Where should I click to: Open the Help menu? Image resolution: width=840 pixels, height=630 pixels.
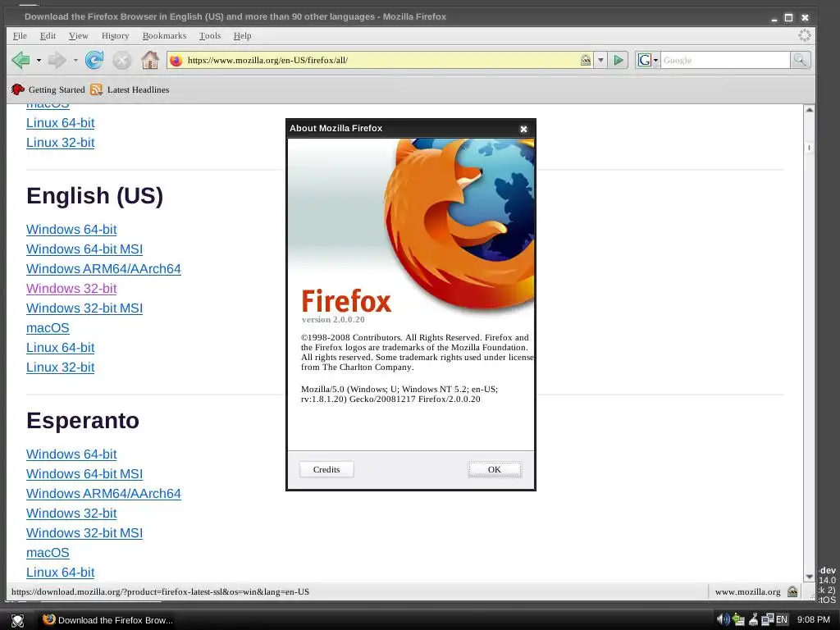coord(242,36)
